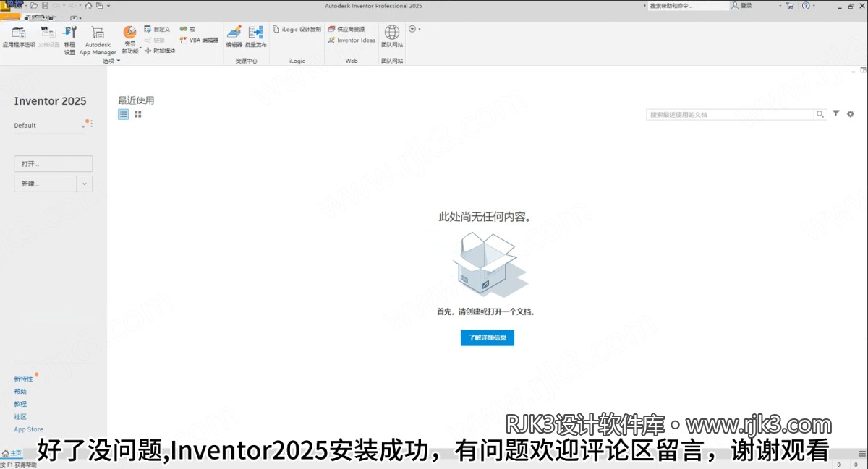Run iLogic 设计复制
This screenshot has width=868, height=469.
297,30
